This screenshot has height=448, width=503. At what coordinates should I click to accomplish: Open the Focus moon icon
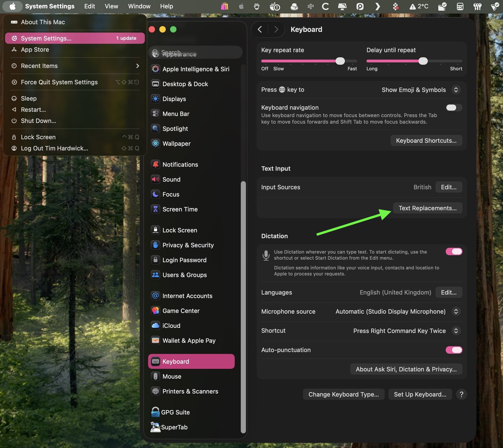pos(155,194)
